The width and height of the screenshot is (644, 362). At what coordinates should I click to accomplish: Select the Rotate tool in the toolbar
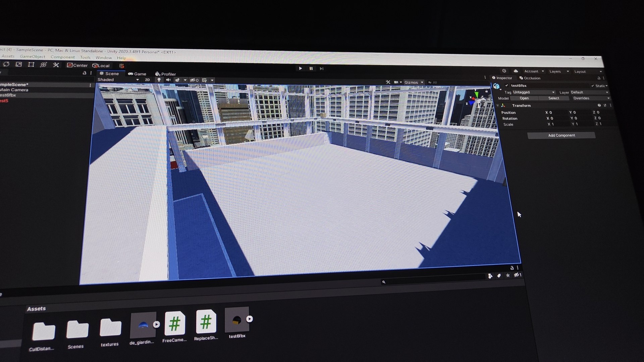6,64
